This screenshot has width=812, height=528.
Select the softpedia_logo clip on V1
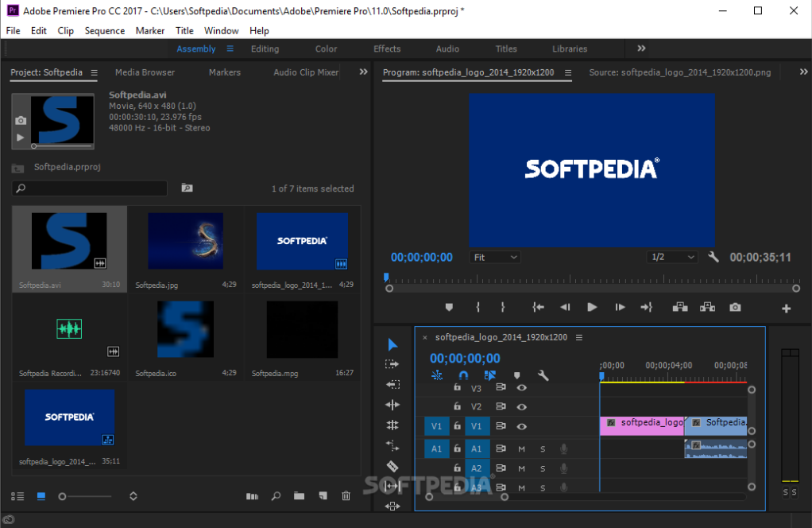pyautogui.click(x=642, y=425)
